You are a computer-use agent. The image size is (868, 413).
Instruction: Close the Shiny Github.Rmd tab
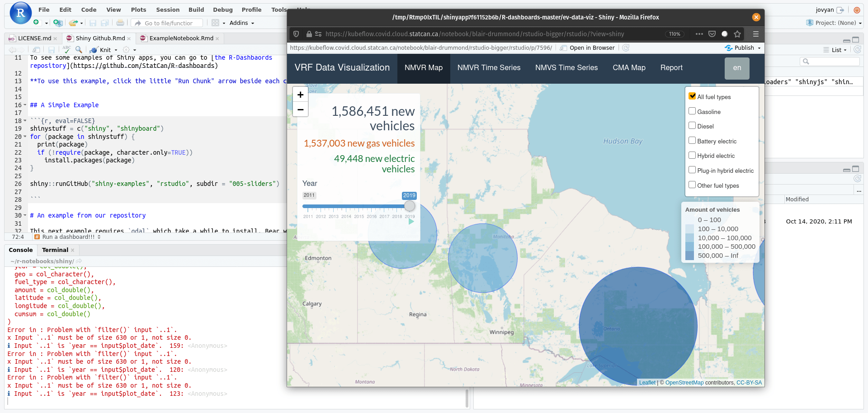coord(129,38)
